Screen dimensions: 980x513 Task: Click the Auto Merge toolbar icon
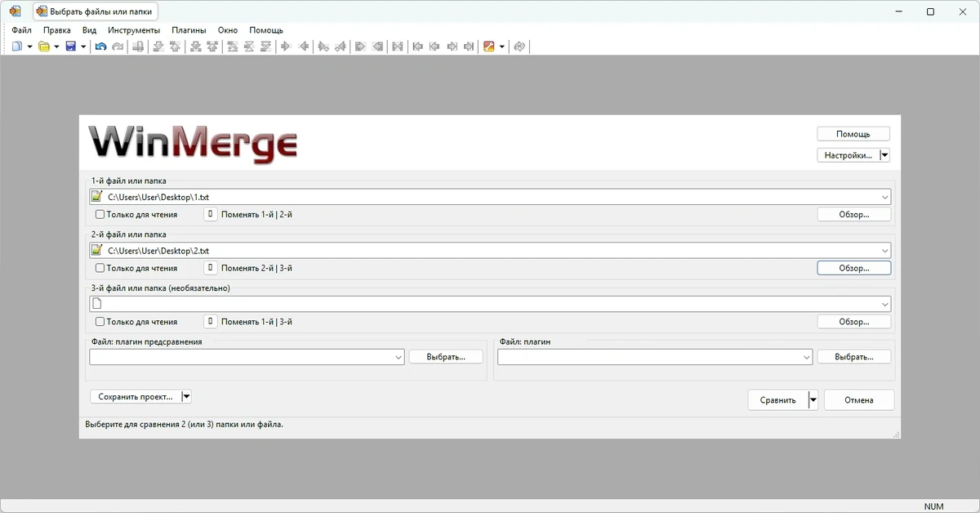(x=398, y=47)
